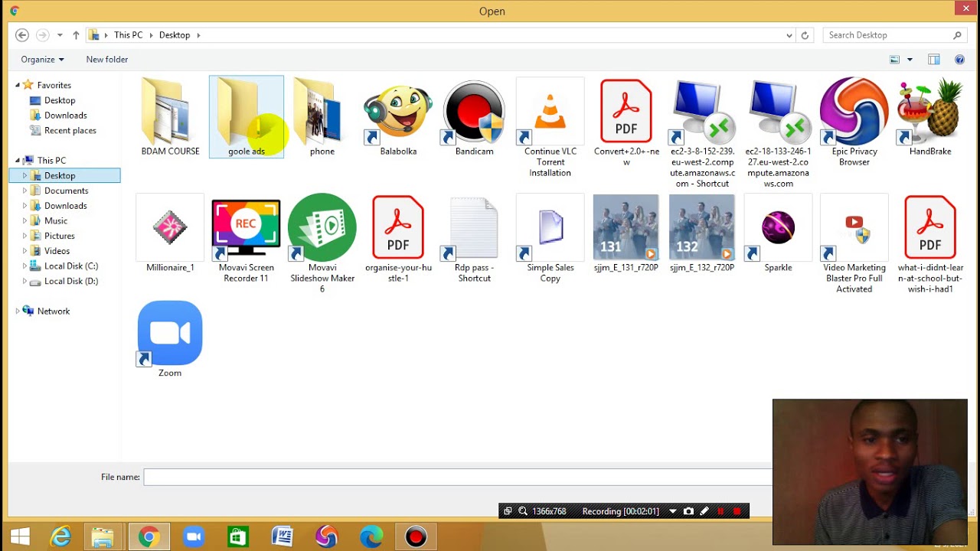The width and height of the screenshot is (980, 551).
Task: Open the view options dropdown arrow
Action: (x=910, y=60)
